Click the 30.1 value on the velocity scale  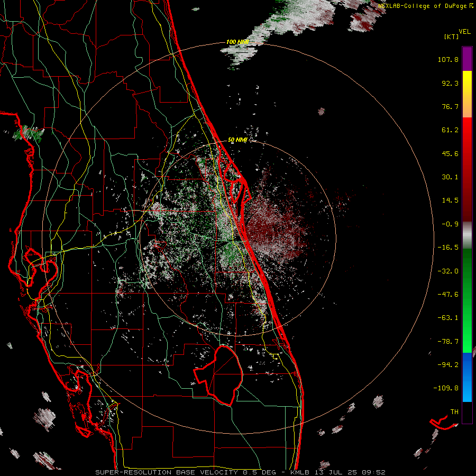(450, 177)
